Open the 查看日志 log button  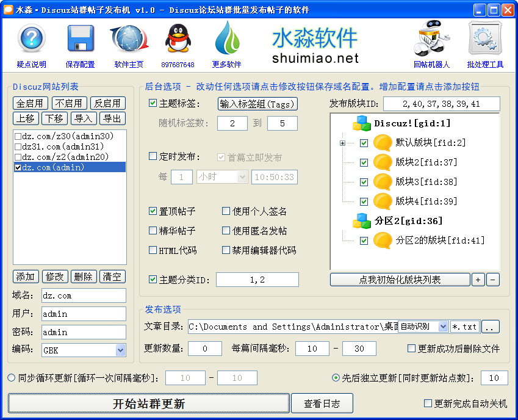tap(322, 403)
